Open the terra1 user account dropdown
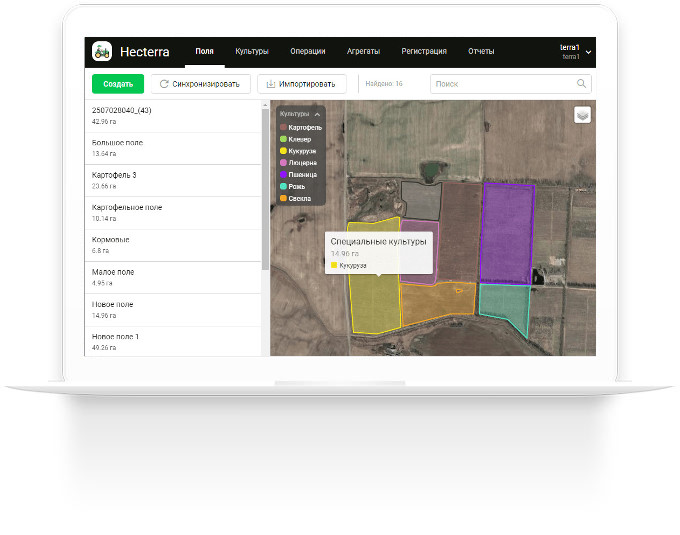Image resolution: width=680 pixels, height=535 pixels. tap(588, 51)
